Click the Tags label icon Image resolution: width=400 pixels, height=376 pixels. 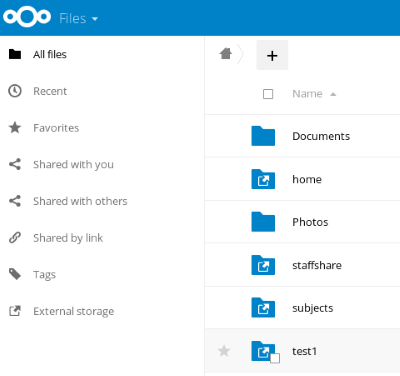[15, 274]
